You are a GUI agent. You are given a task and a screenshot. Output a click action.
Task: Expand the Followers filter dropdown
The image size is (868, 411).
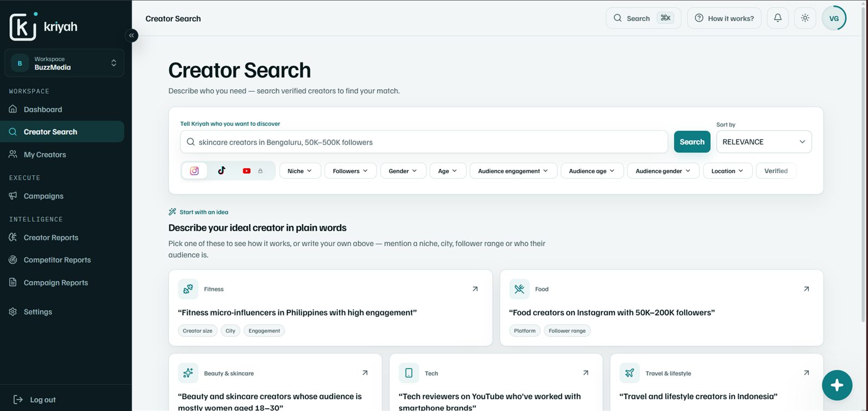coord(350,171)
